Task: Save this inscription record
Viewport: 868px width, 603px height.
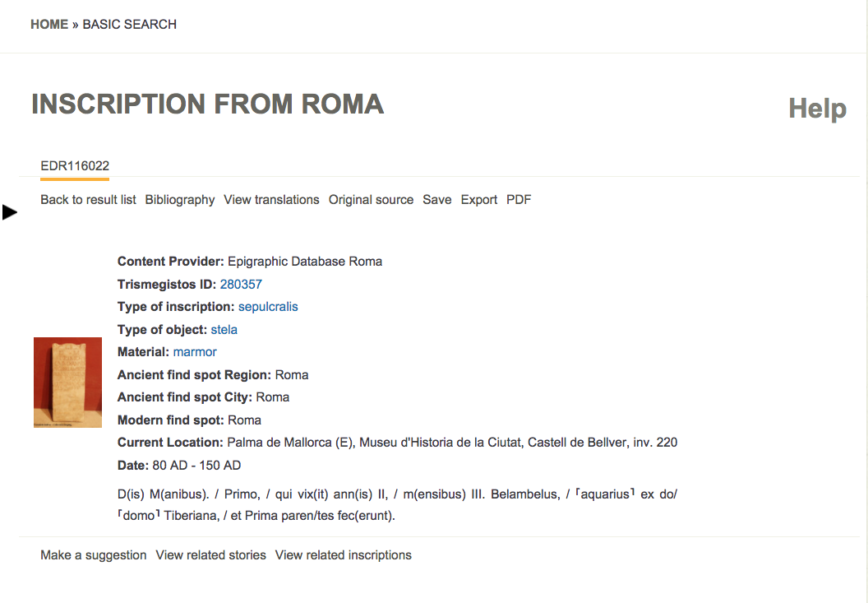Action: click(x=436, y=199)
